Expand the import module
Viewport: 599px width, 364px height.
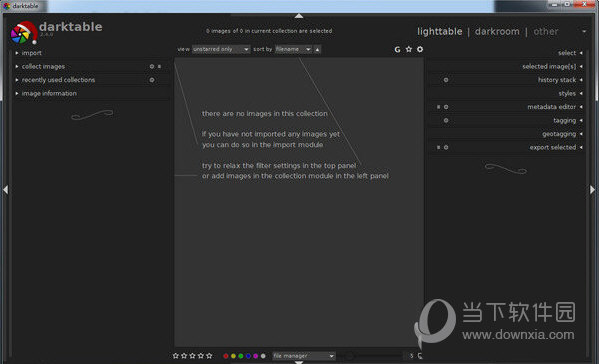91,53
